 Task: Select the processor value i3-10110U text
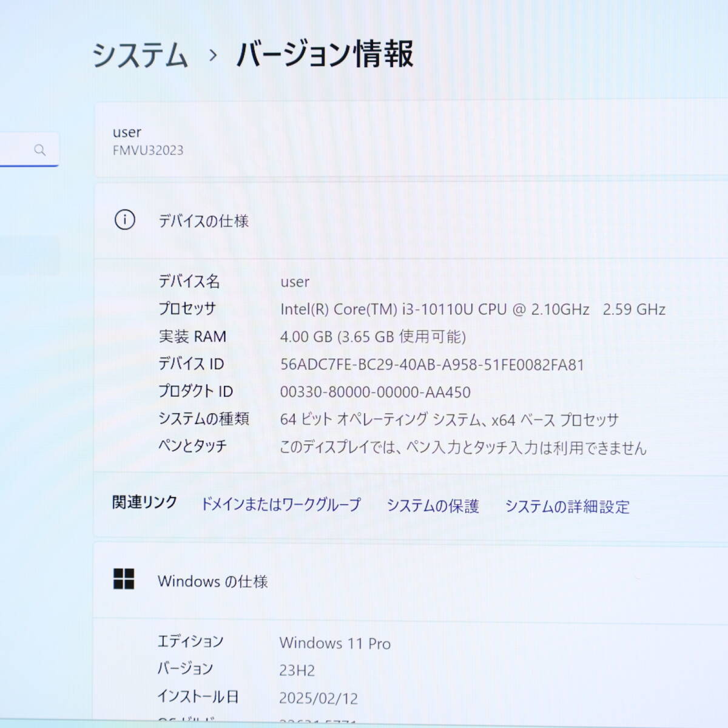473,309
